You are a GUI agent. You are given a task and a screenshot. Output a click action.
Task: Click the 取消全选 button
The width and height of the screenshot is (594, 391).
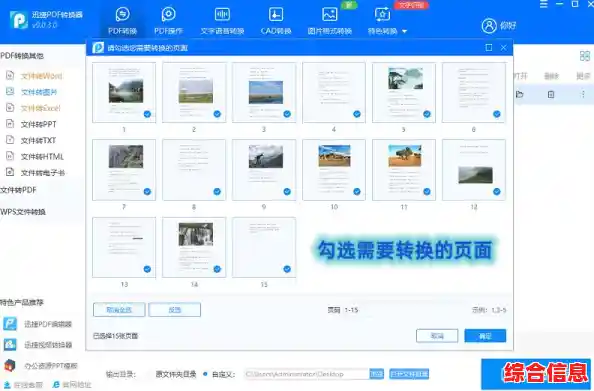tap(119, 310)
